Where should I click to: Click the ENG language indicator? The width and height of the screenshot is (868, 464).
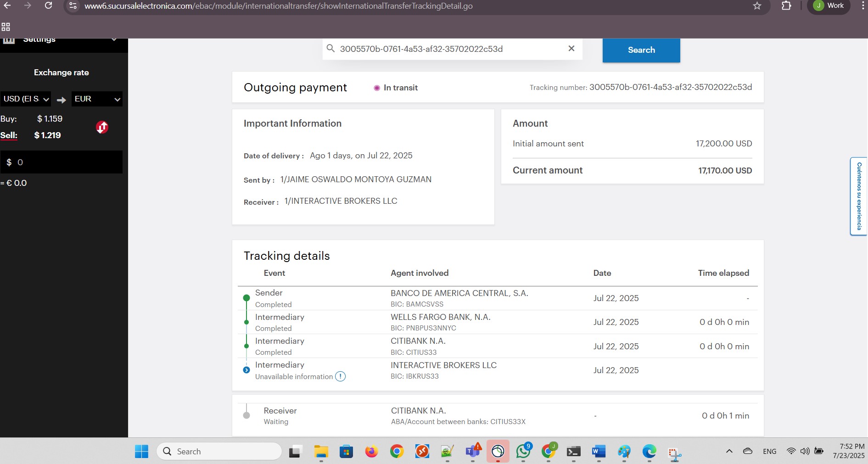click(770, 452)
